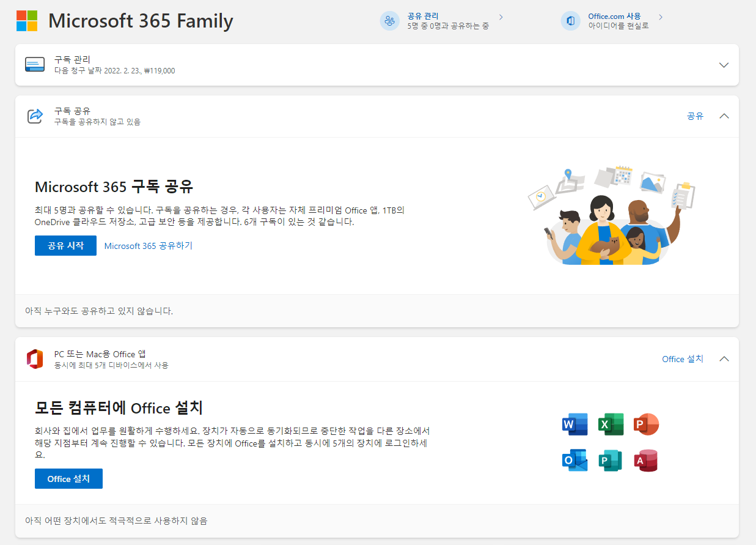Click the 구독 공유 share arrow icon

pos(35,116)
